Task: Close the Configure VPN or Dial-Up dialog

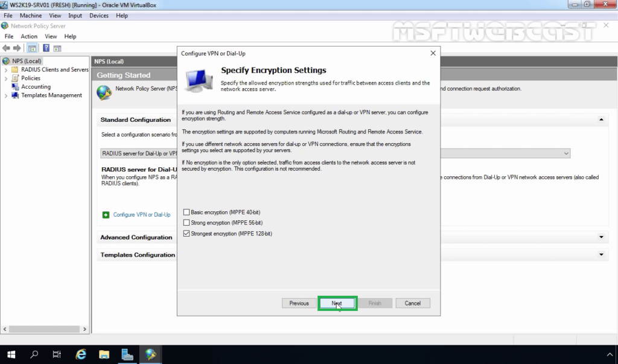Action: coord(433,53)
